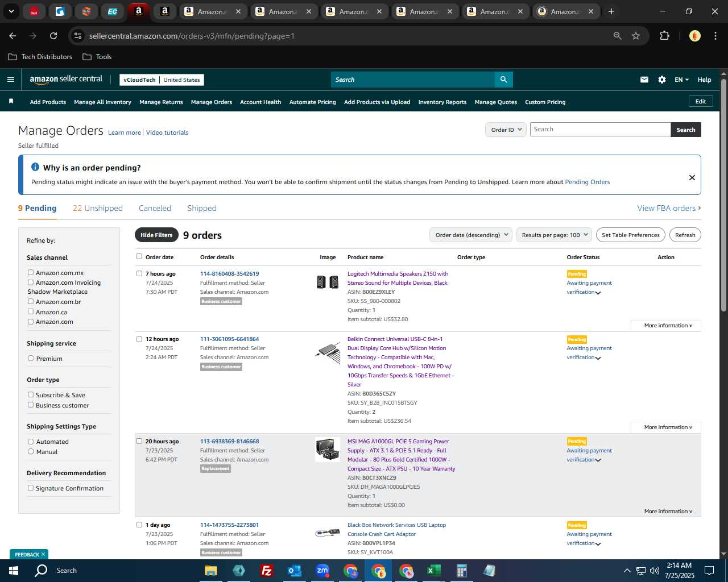
Task: Check the Amazon.com.br sales channel box
Action: [x=31, y=302]
